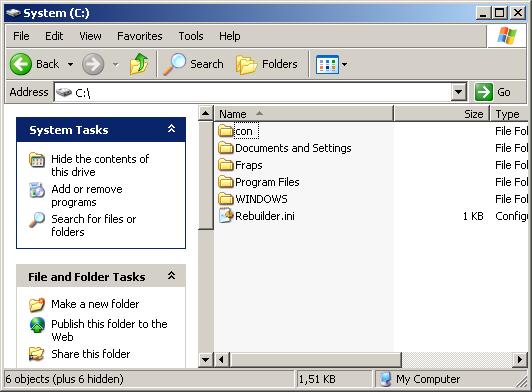Click the Windows flag logo icon

[x=507, y=36]
